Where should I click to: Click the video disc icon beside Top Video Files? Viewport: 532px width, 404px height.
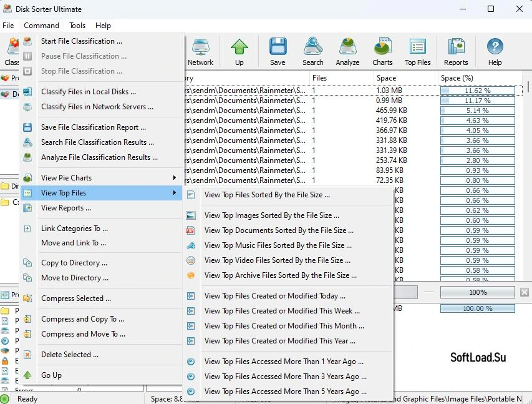(x=191, y=260)
